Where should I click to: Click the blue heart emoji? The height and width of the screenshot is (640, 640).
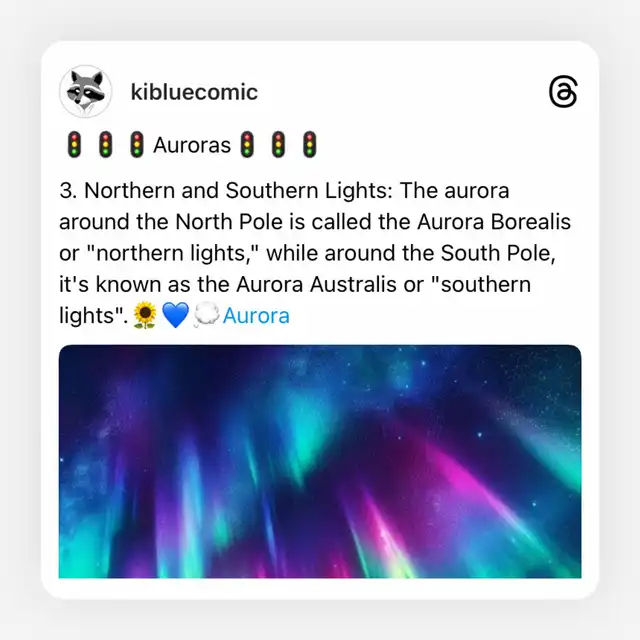175,315
